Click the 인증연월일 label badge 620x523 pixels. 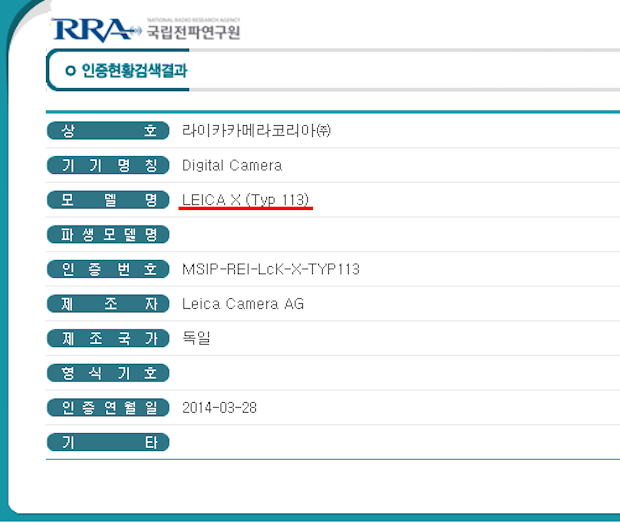coord(108,408)
